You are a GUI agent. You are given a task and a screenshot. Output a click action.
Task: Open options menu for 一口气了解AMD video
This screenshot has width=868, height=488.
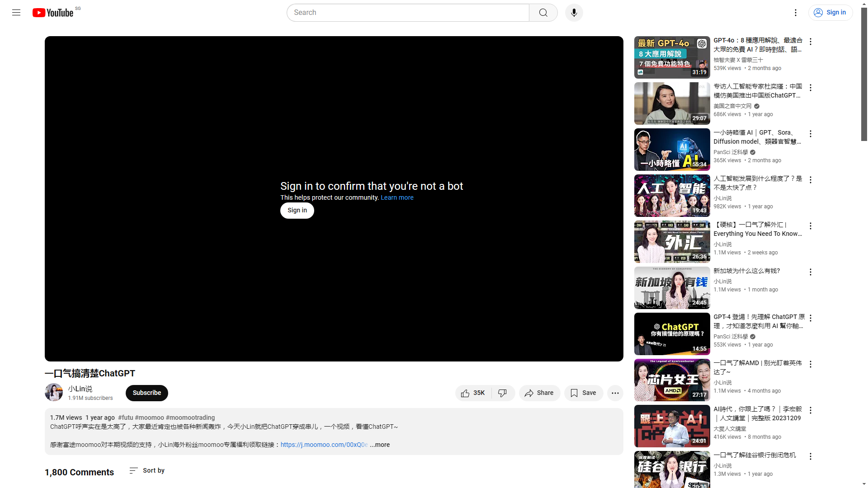click(810, 364)
